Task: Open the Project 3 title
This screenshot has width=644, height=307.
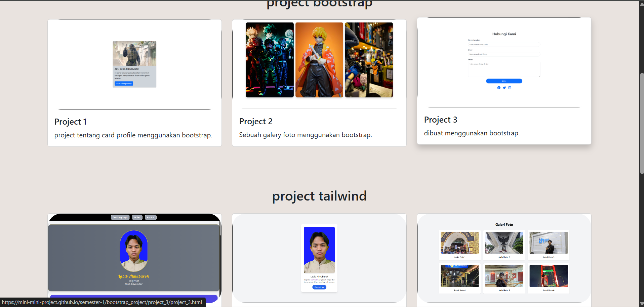Action: (441, 120)
